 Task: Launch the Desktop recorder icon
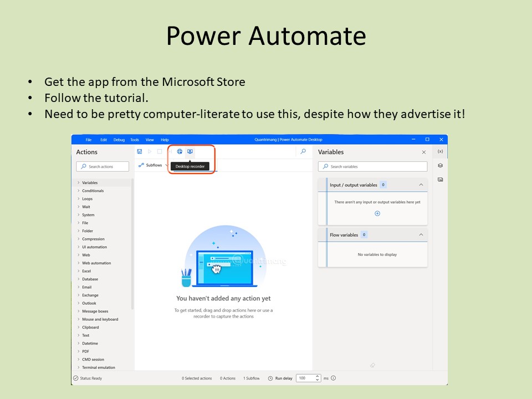(190, 151)
